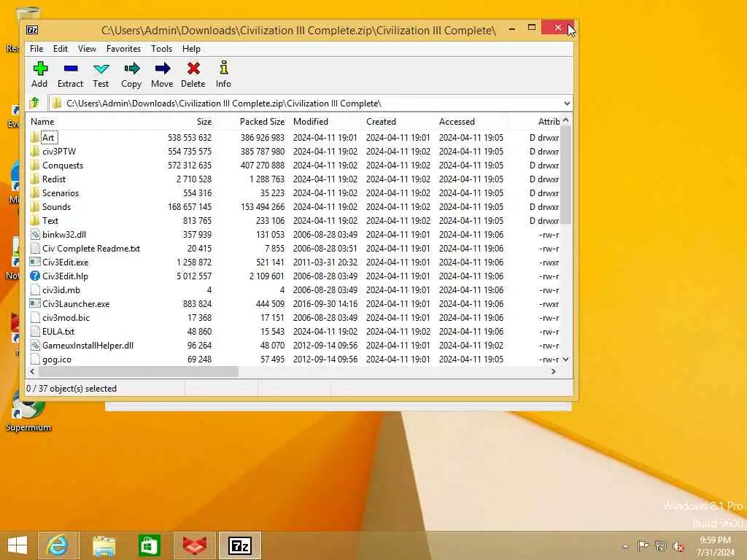Sort by the Name column header

43,122
